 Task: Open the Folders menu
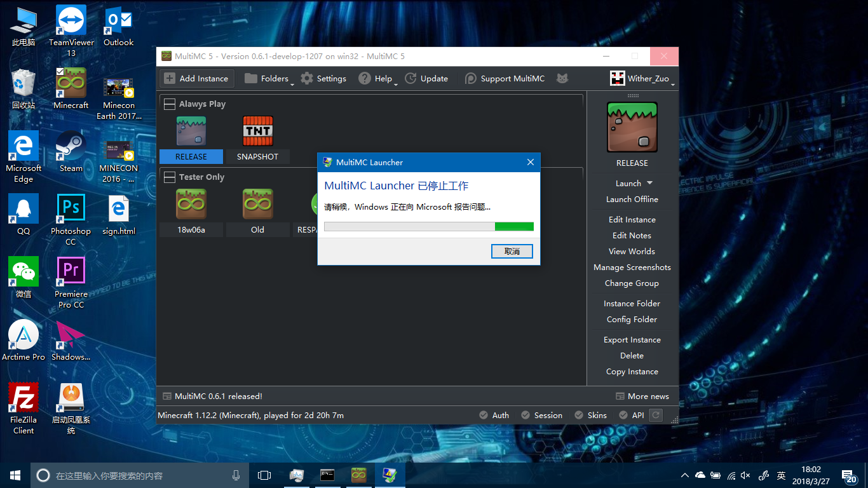(x=269, y=78)
